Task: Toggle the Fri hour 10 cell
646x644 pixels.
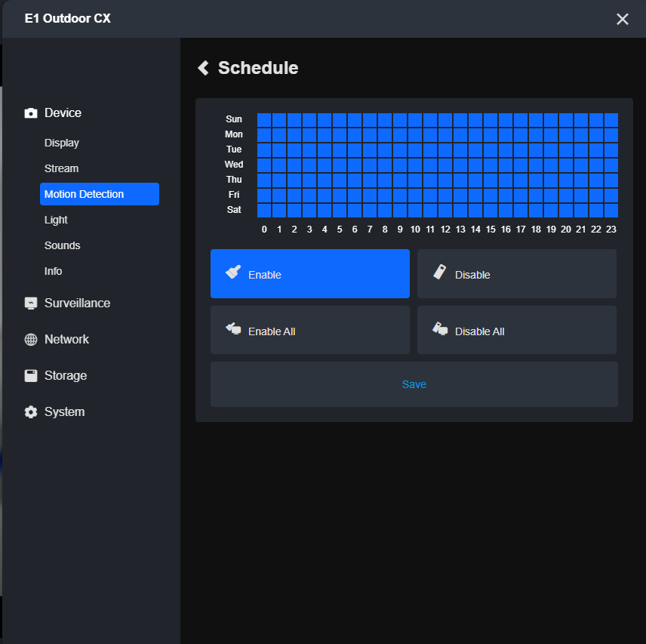Action: pos(415,196)
